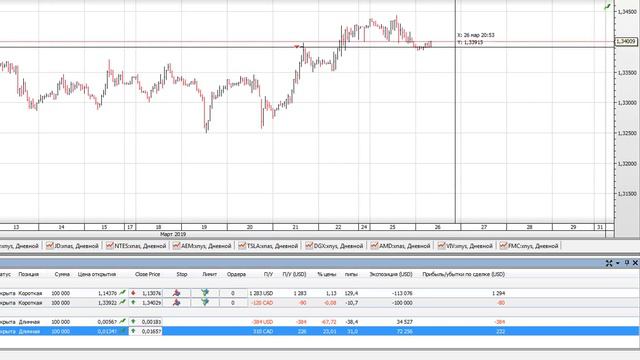This screenshot has height=360, width=640.
Task: Sort by the П/У (USD) column header
Action: click(x=294, y=274)
